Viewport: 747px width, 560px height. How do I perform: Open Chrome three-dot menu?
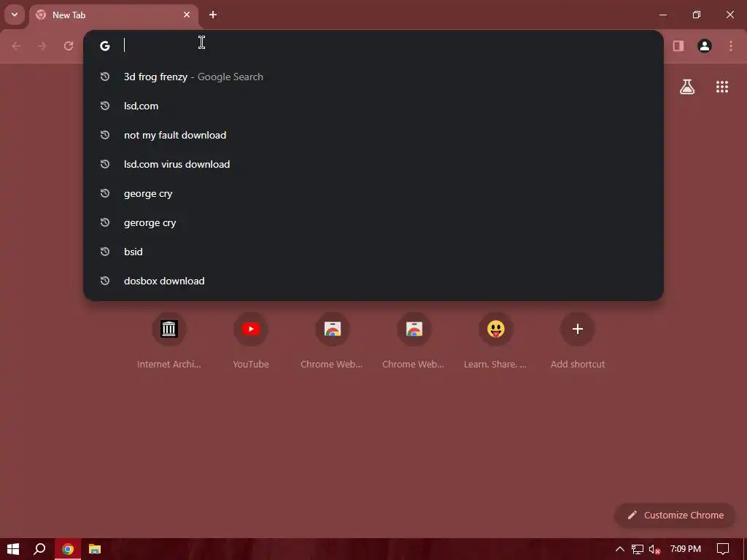(731, 46)
